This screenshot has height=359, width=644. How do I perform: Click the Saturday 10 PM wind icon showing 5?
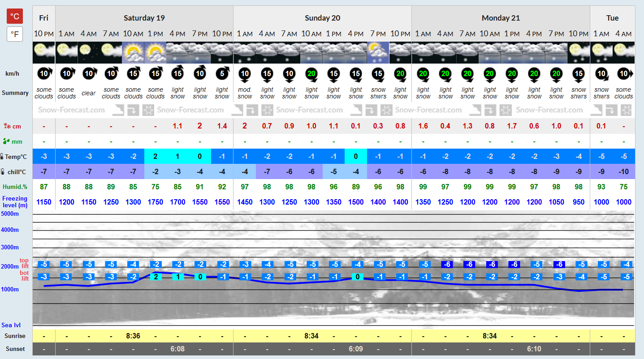point(222,73)
